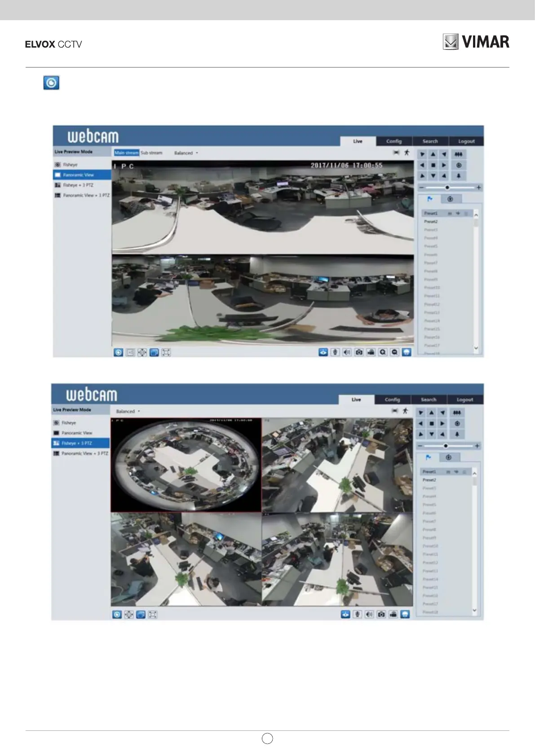
Task: Open Balanced dropdown in Fisheye + 3 PTZ window
Action: click(128, 411)
